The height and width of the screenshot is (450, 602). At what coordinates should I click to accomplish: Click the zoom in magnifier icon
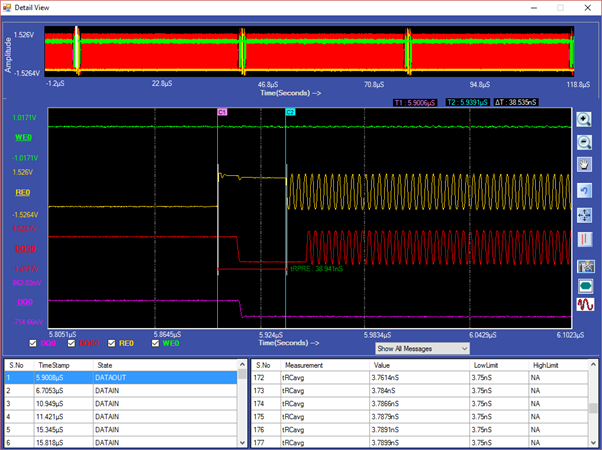point(586,118)
